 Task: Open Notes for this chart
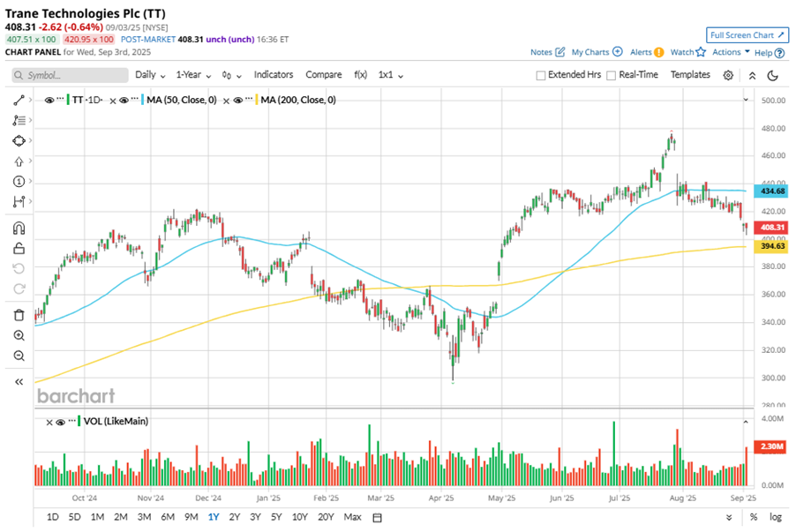(x=547, y=52)
